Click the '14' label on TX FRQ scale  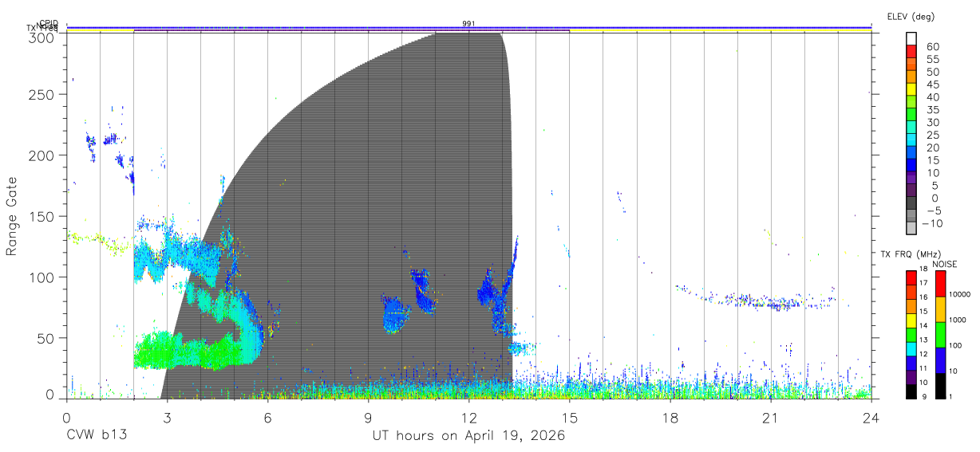point(924,327)
